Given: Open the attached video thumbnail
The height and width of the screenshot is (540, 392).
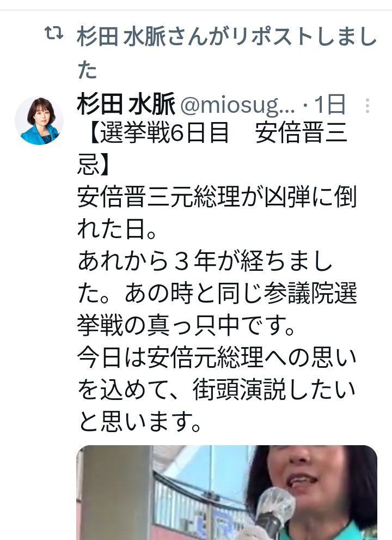Looking at the screenshot, I should pos(226,493).
